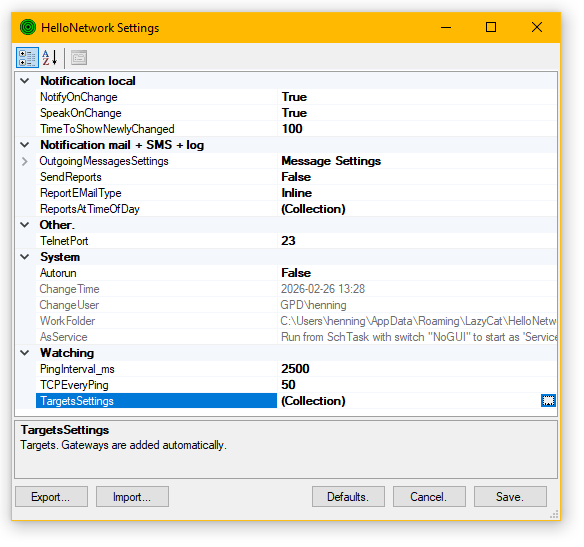
Task: Click the WorkFolder path value
Action: 418,321
